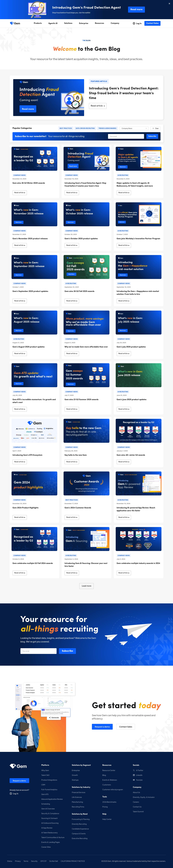Expand the Company News category dropdown

(x=134, y=128)
